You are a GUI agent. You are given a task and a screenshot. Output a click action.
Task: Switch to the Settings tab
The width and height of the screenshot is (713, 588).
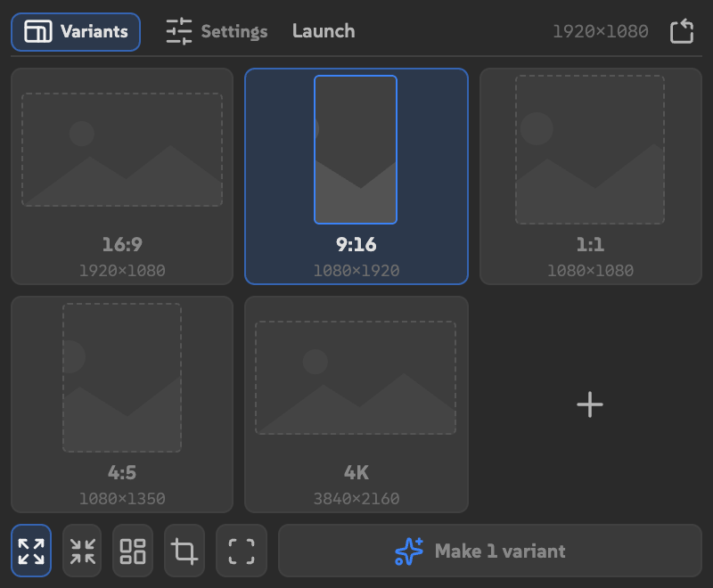(x=217, y=31)
